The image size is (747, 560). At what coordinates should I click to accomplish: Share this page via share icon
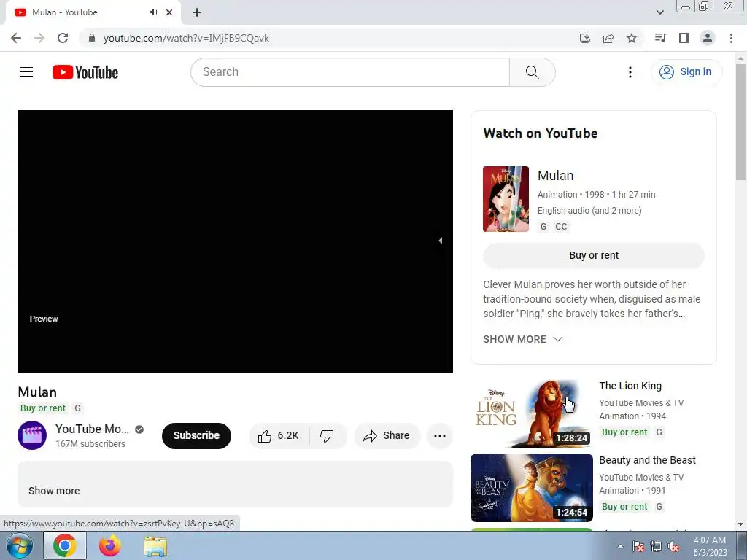(x=608, y=38)
